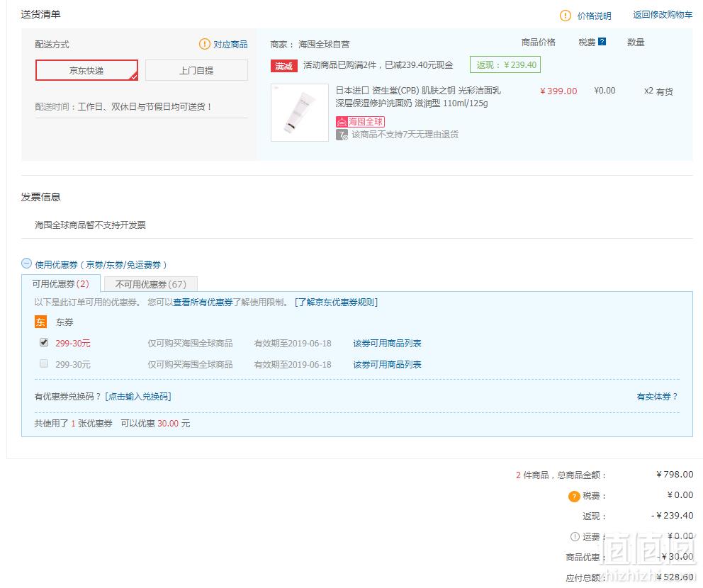703x588 pixels.
Task: Select 京东快递 delivery option
Action: (86, 70)
